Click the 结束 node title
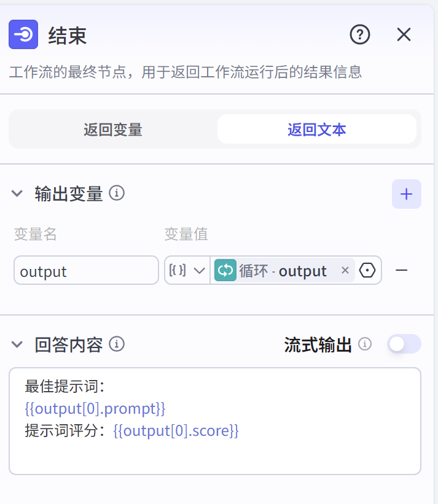438x504 pixels. tap(68, 36)
